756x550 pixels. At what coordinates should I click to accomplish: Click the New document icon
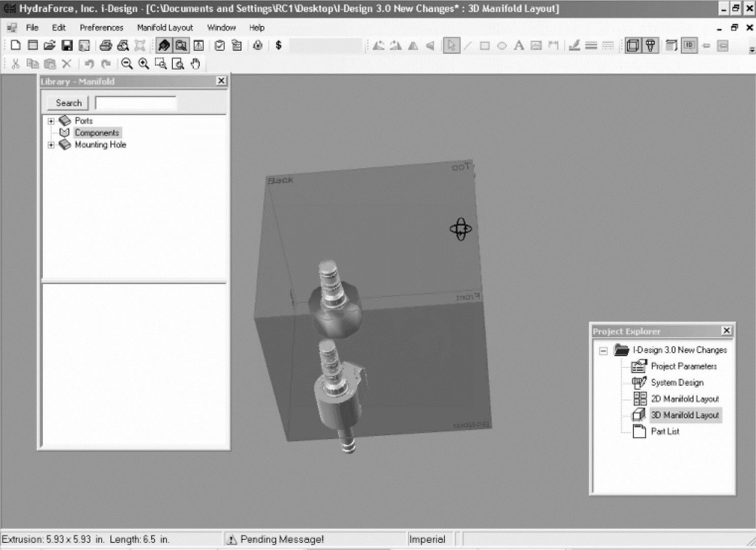pos(16,45)
